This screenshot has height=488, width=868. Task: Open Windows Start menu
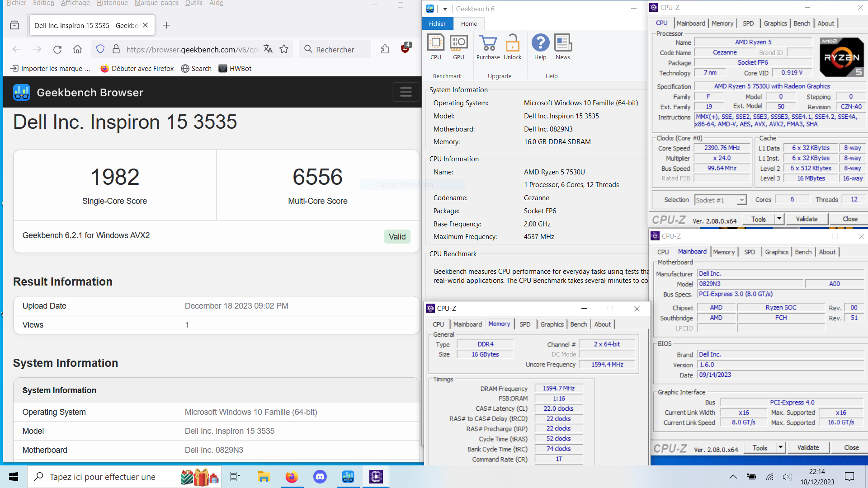14,477
